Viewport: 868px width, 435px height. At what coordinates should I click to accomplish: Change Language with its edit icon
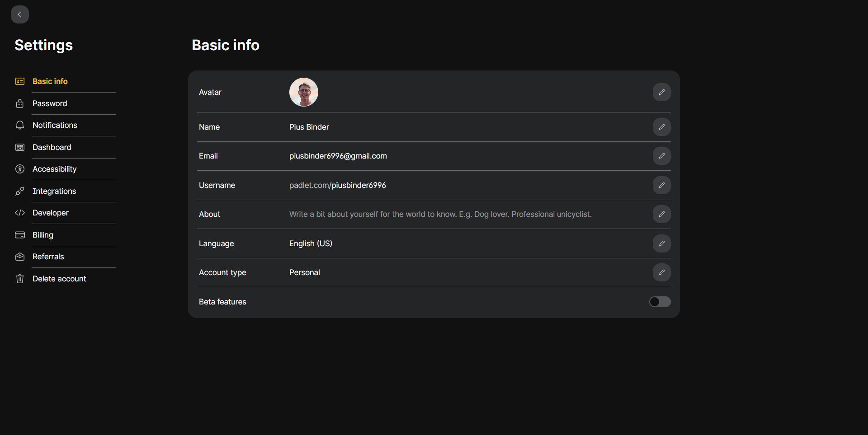[x=661, y=243]
